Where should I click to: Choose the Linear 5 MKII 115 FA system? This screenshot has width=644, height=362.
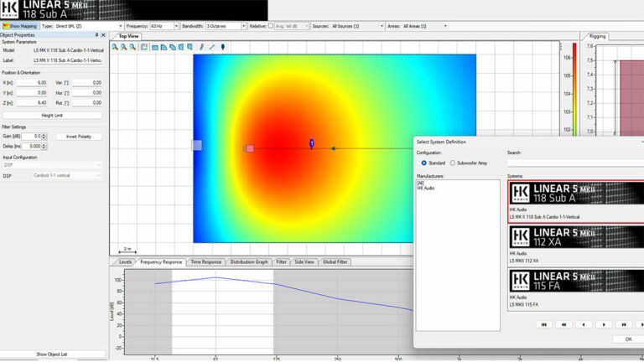576,289
